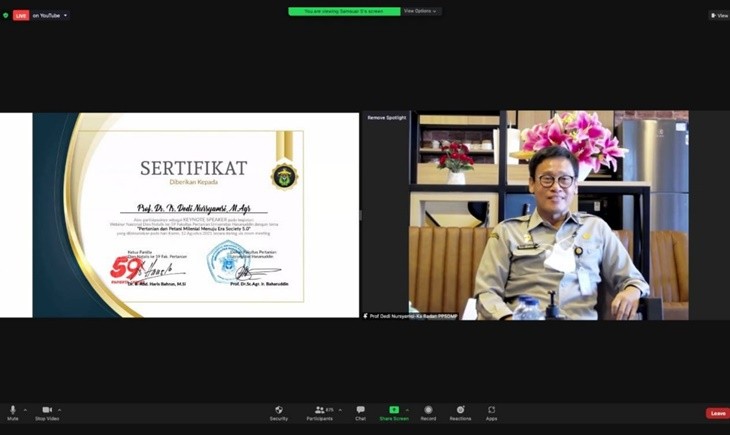Viewport: 730px width, 435px height.
Task: Mute the microphone
Action: pyautogui.click(x=13, y=413)
